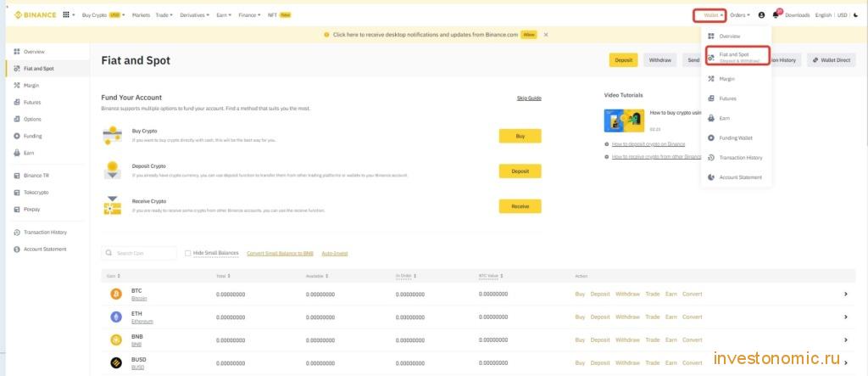The image size is (868, 376).
Task: Expand the BNB row chevron
Action: (x=845, y=340)
